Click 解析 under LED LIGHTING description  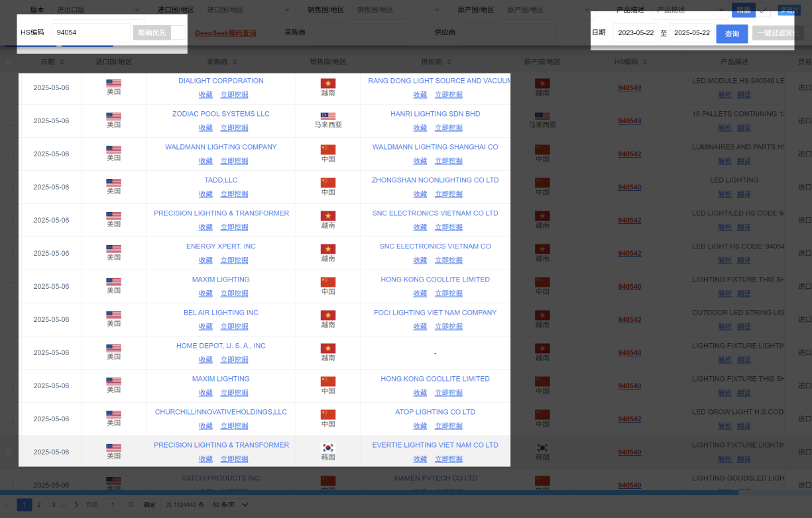[725, 194]
